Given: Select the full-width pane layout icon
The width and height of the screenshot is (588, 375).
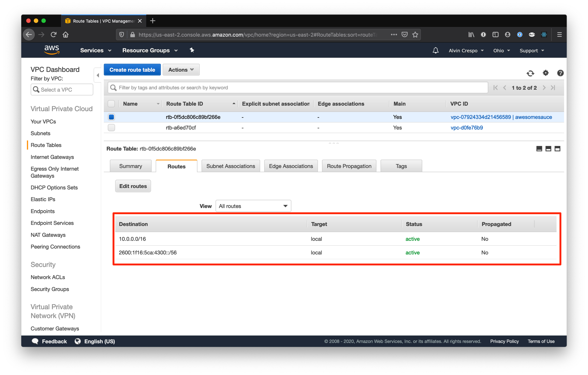Looking at the screenshot, I should pyautogui.click(x=557, y=149).
